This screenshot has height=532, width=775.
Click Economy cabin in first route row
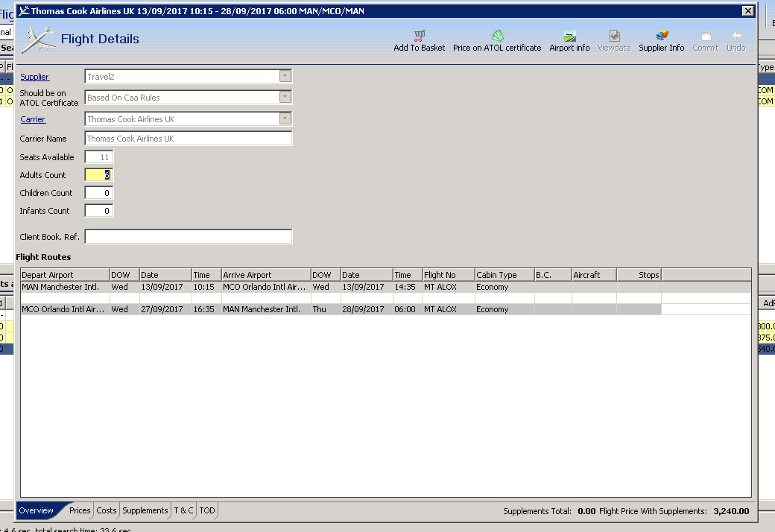point(504,287)
